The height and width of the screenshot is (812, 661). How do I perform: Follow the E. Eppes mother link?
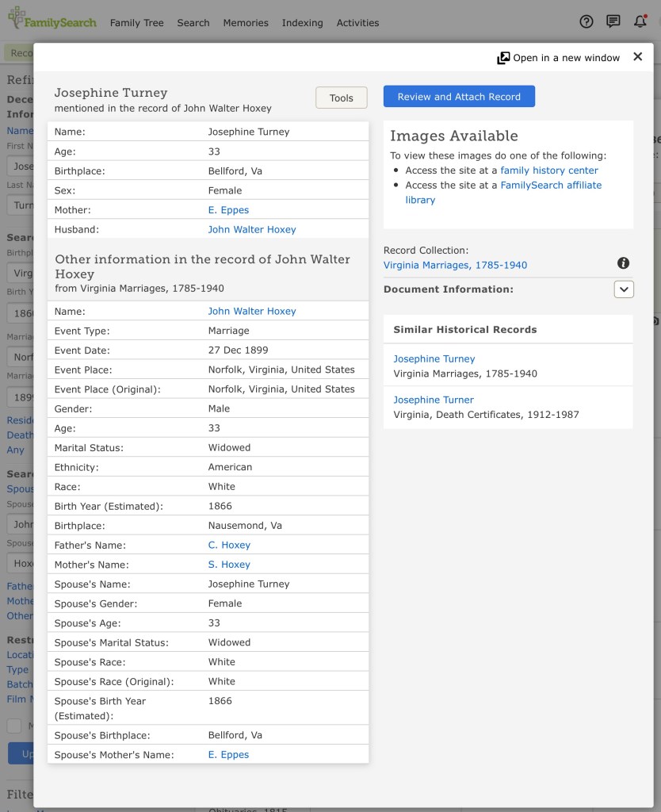(x=228, y=210)
